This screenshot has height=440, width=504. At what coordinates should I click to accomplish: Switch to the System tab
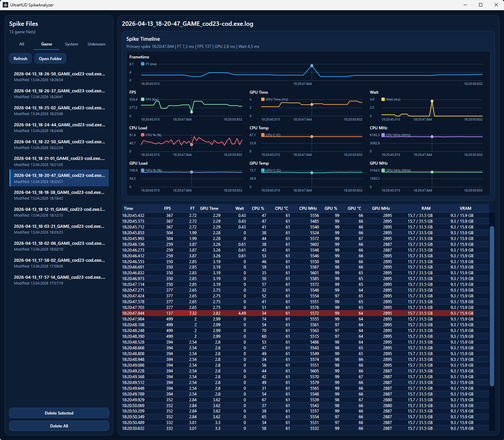[71, 44]
